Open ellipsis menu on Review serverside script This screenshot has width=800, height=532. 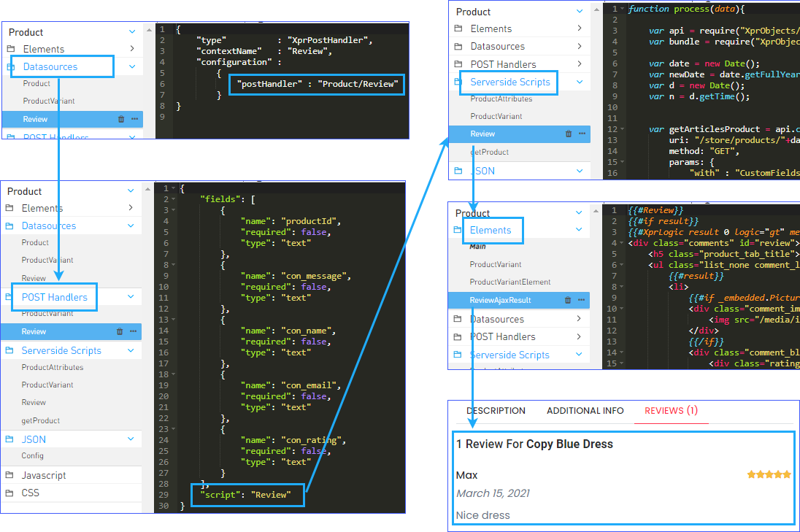tap(582, 134)
